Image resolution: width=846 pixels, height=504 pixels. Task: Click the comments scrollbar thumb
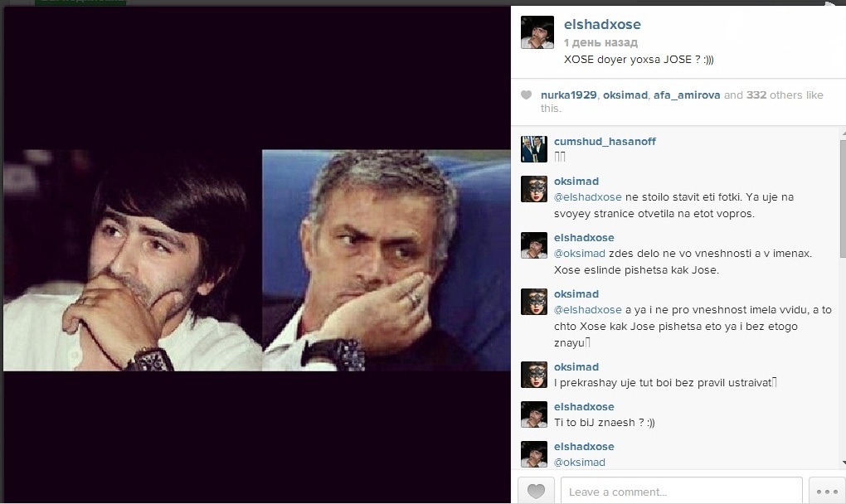point(843,200)
